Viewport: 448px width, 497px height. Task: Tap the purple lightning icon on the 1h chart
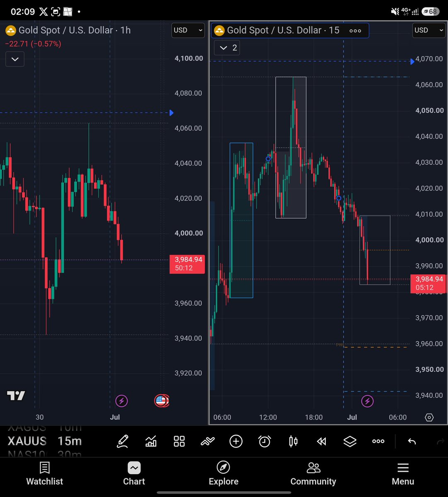point(121,401)
